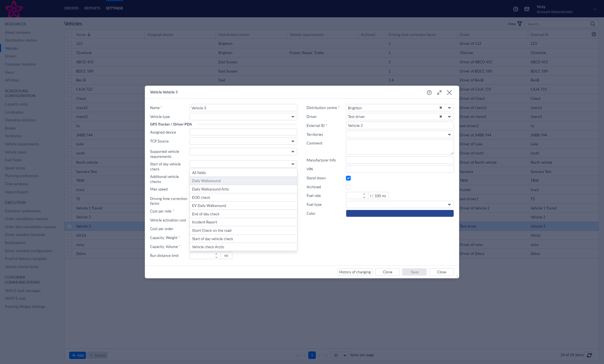Click the dialog help question-mark icon
Image resolution: width=604 pixels, height=364 pixels.
pyautogui.click(x=429, y=93)
